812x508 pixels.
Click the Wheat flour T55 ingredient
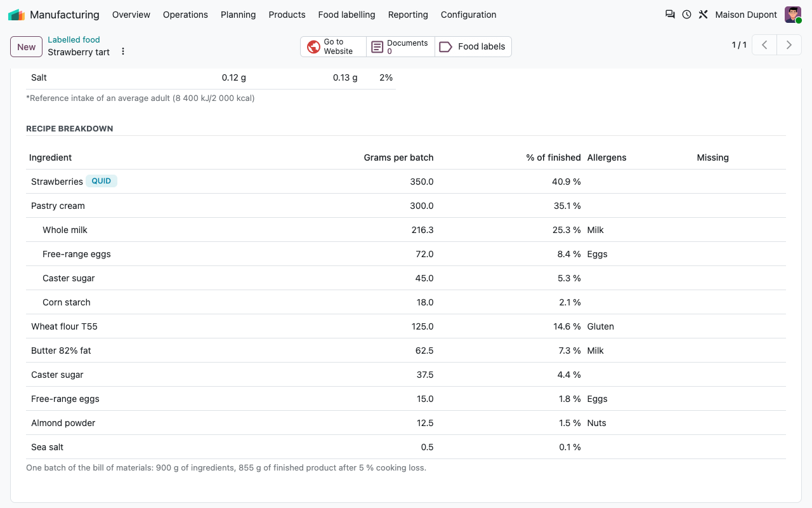pyautogui.click(x=64, y=326)
